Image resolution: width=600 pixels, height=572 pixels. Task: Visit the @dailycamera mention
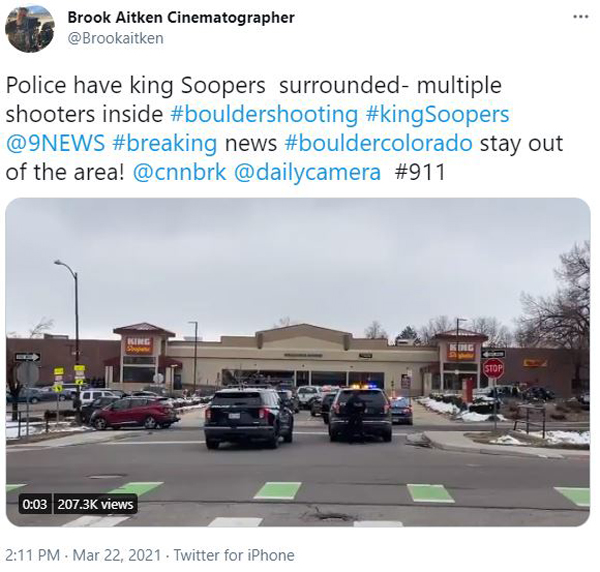pos(307,172)
